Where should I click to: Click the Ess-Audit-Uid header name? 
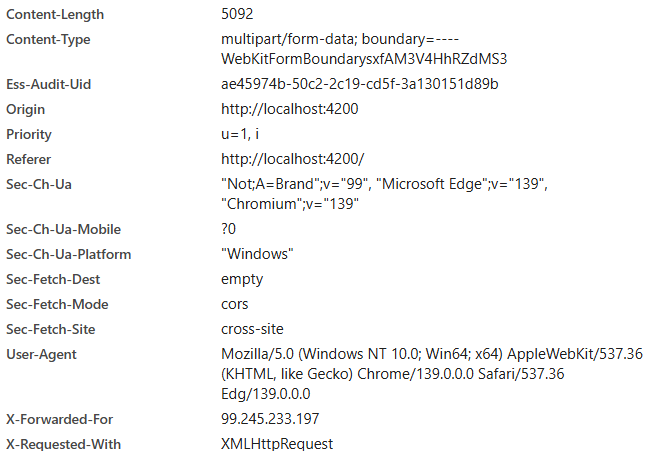48,84
